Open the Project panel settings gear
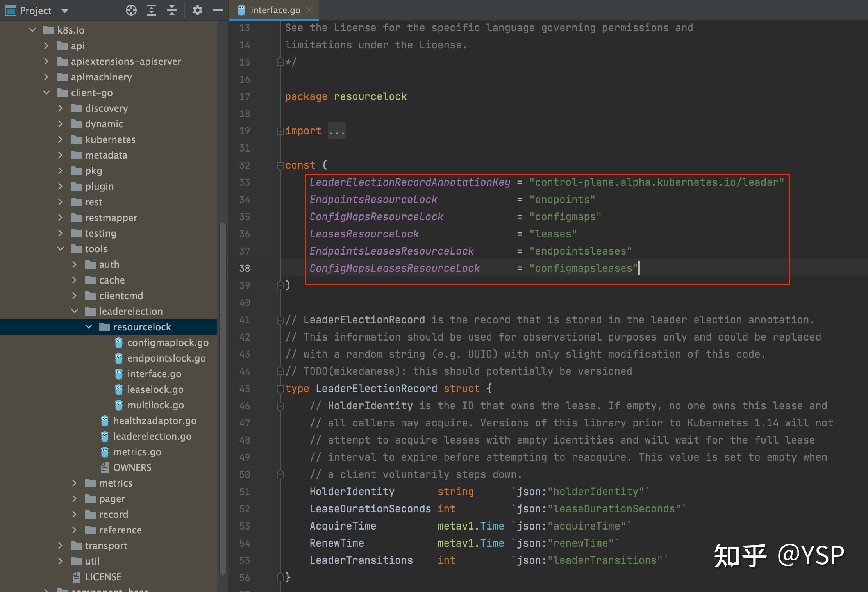This screenshot has width=868, height=592. click(198, 11)
